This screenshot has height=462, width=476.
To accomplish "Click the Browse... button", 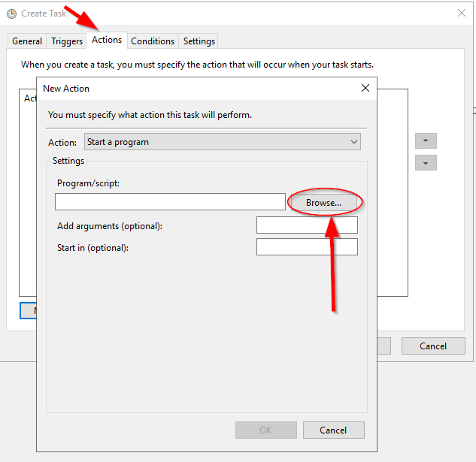I will 324,202.
